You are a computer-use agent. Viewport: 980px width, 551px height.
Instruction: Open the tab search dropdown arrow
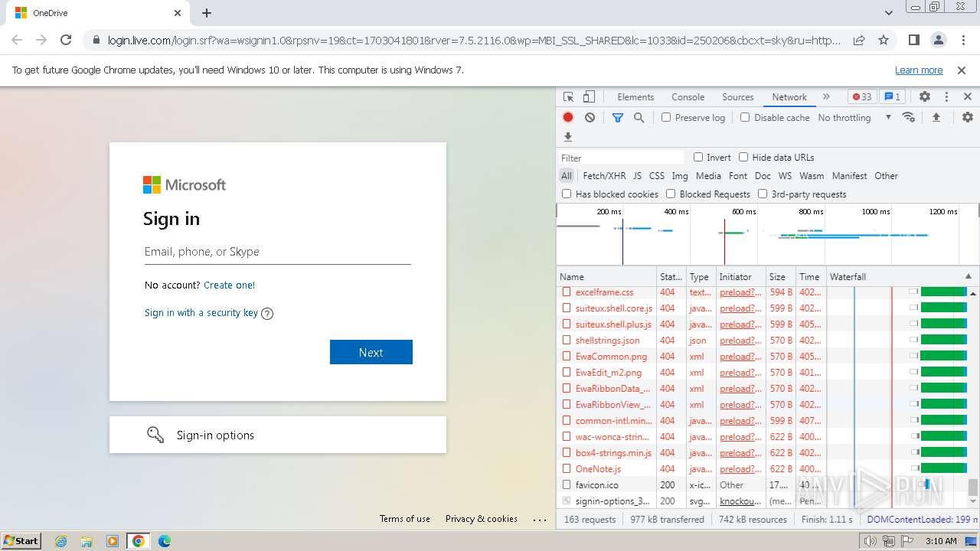tap(889, 13)
